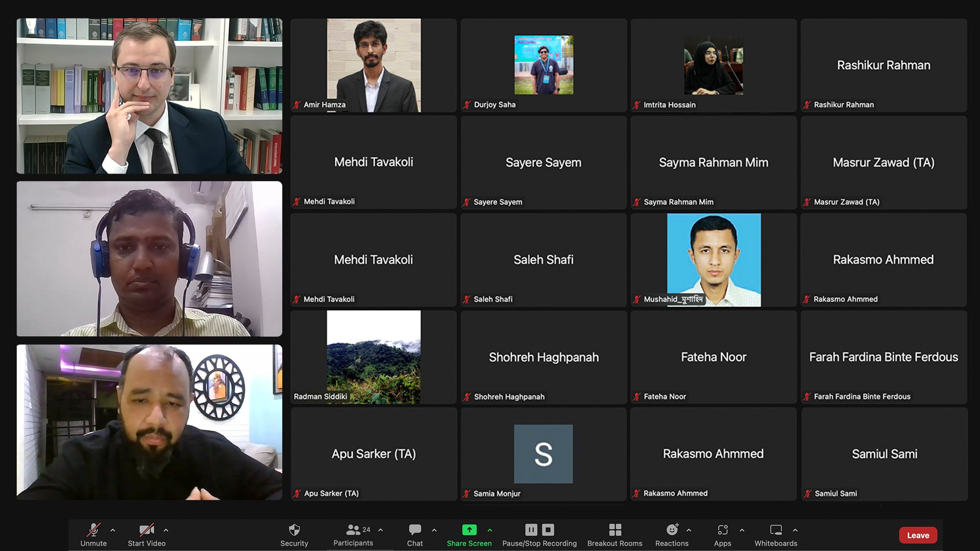This screenshot has height=551, width=980.
Task: Click the Apu Sarker (TA) tile
Action: point(374,454)
